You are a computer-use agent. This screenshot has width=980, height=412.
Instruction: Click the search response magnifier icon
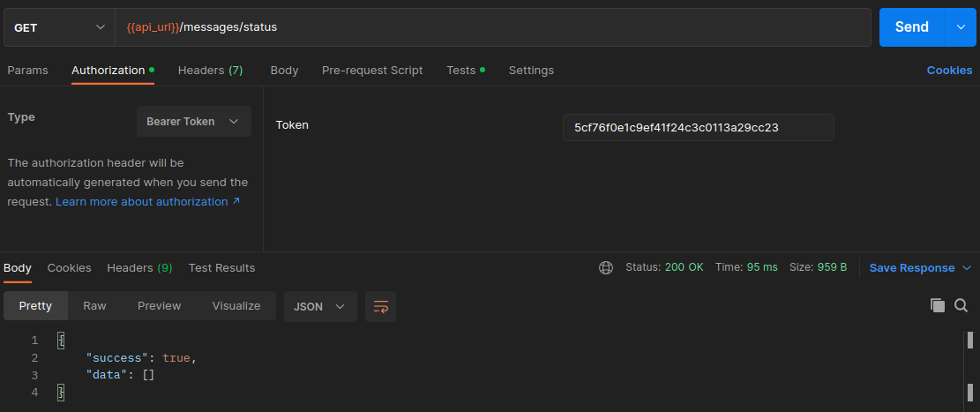pyautogui.click(x=961, y=305)
